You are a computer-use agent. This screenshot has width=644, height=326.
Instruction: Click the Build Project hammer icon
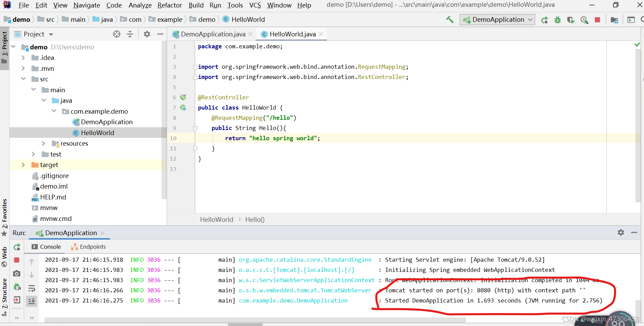click(x=450, y=20)
